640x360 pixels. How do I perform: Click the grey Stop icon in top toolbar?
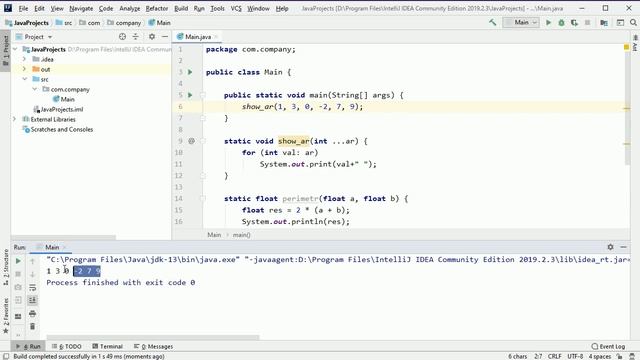587,22
